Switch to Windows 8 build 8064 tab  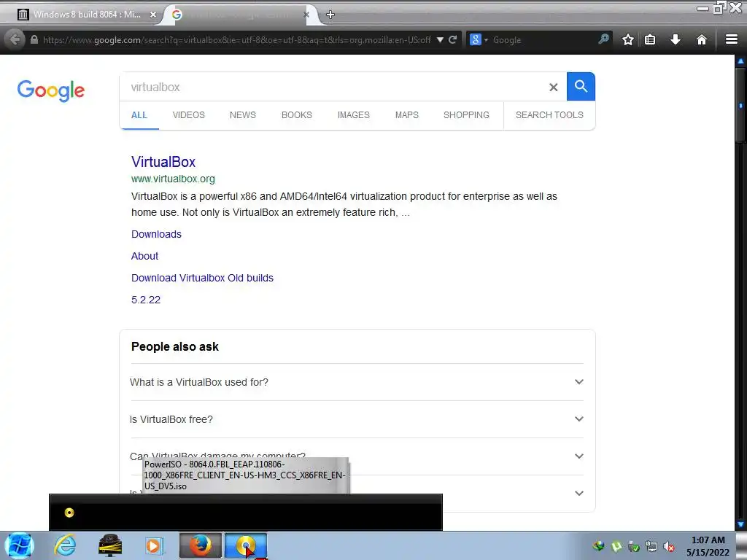pos(86,15)
